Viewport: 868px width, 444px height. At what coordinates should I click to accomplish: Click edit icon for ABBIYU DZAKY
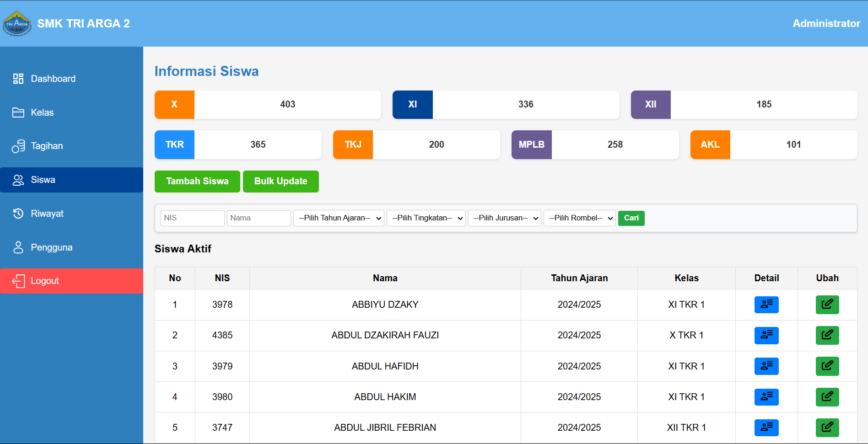(x=827, y=305)
